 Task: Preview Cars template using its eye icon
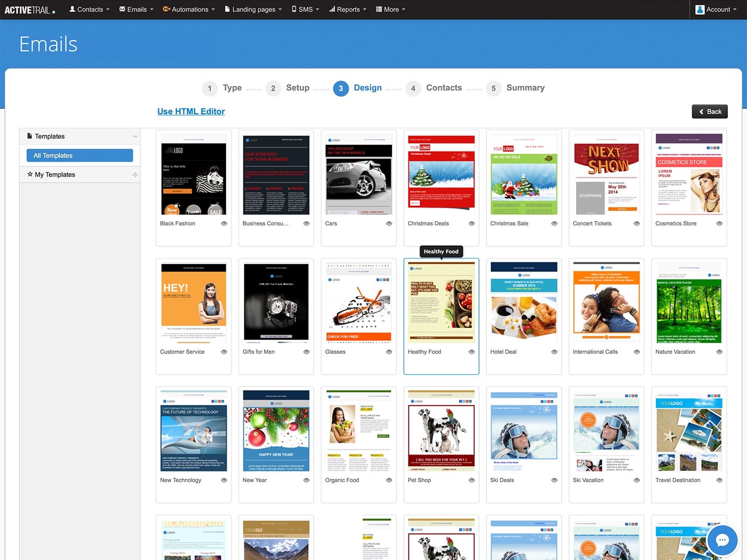point(389,224)
